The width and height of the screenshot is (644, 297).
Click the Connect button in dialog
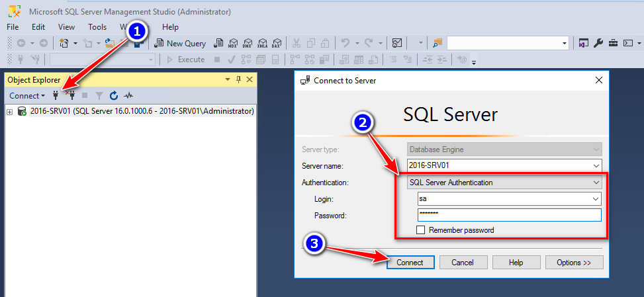(410, 263)
